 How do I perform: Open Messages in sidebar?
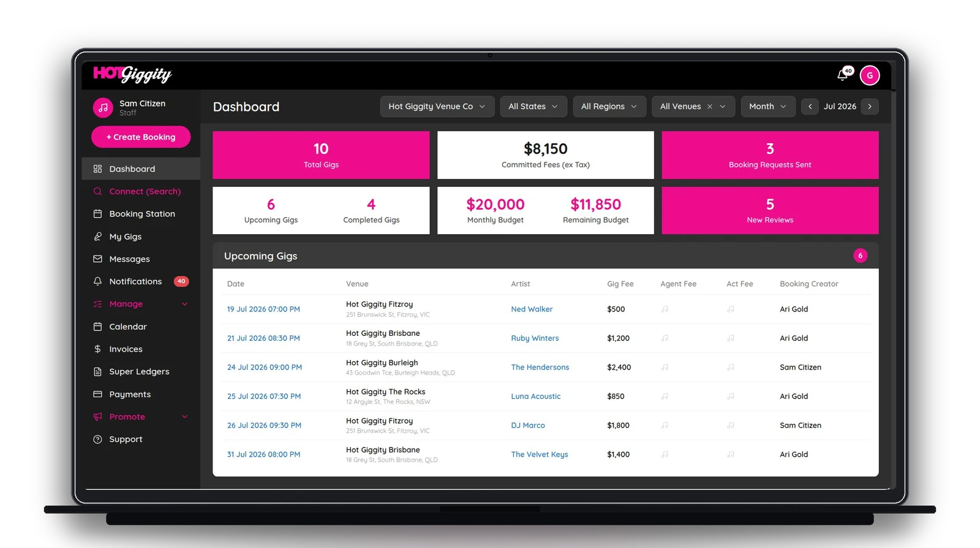(141, 259)
